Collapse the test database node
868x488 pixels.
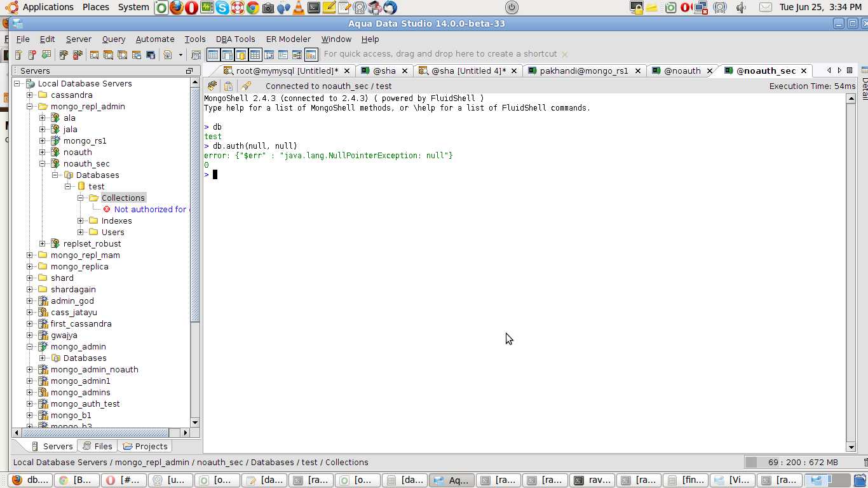pyautogui.click(x=68, y=186)
